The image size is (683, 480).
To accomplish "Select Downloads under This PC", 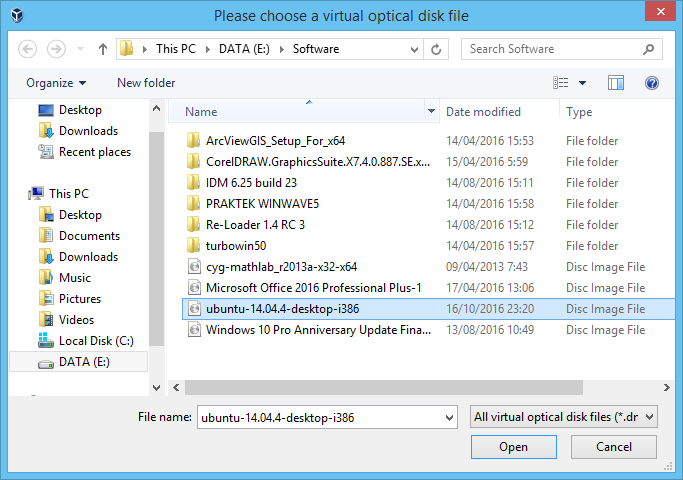I will tap(78, 257).
